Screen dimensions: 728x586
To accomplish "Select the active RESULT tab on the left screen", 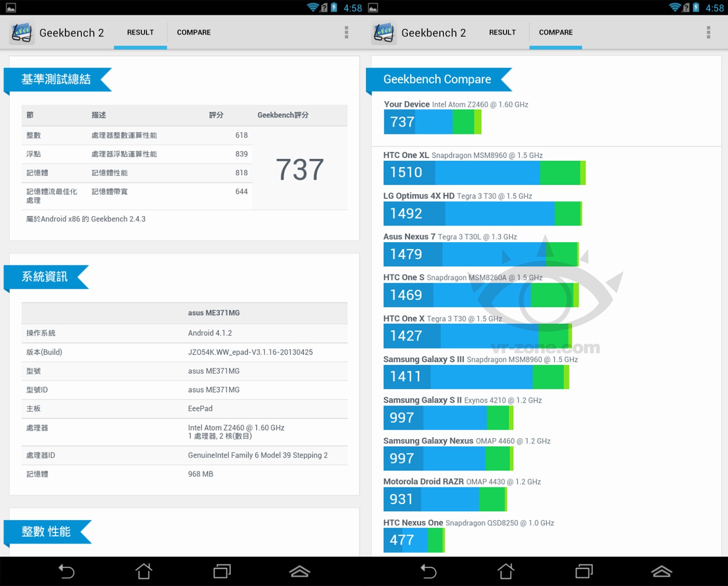I will click(x=140, y=33).
